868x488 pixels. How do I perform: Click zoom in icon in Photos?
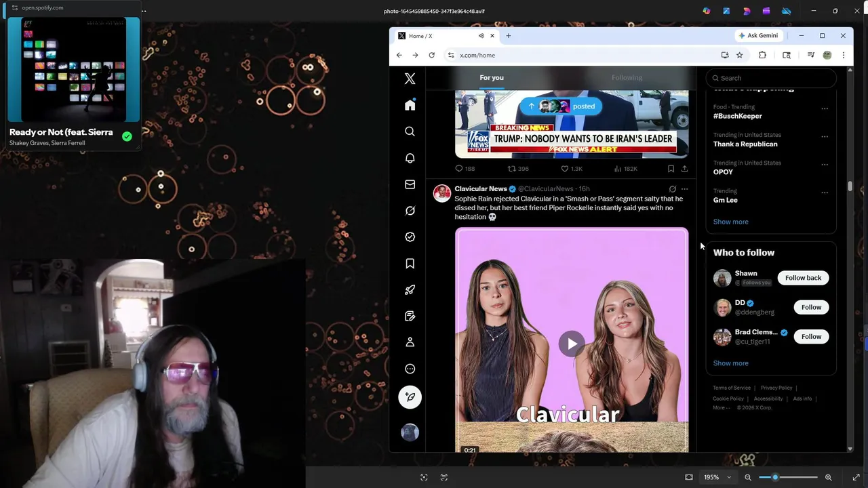pos(828,477)
